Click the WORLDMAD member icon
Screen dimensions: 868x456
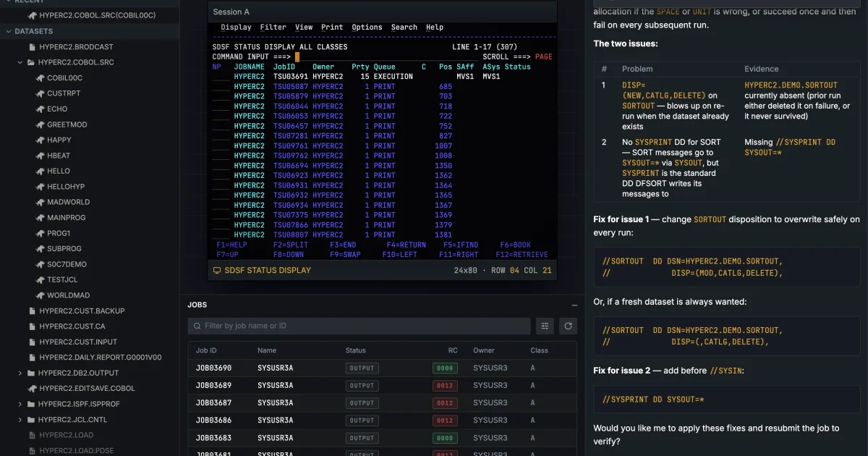41,295
